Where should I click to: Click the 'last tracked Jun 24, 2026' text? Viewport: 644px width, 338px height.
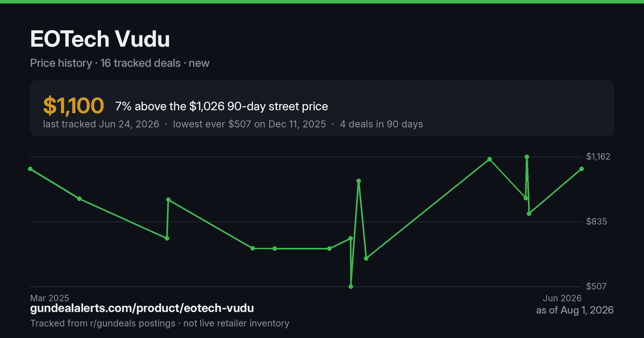point(101,124)
